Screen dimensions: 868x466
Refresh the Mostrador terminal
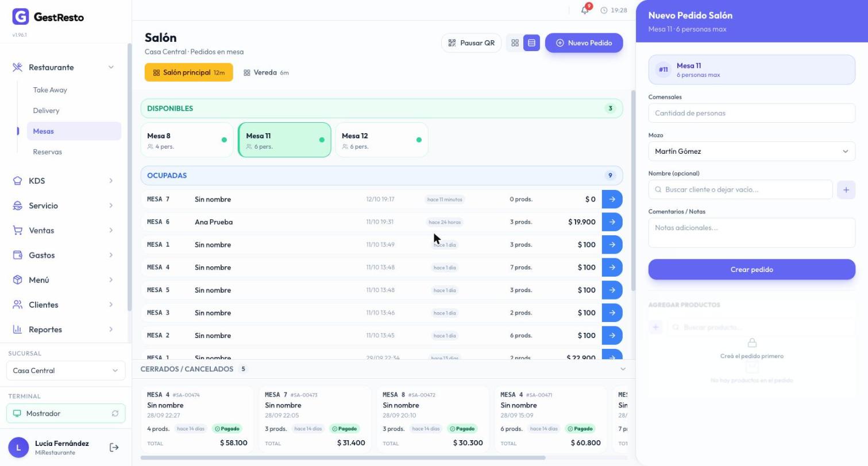[115, 414]
